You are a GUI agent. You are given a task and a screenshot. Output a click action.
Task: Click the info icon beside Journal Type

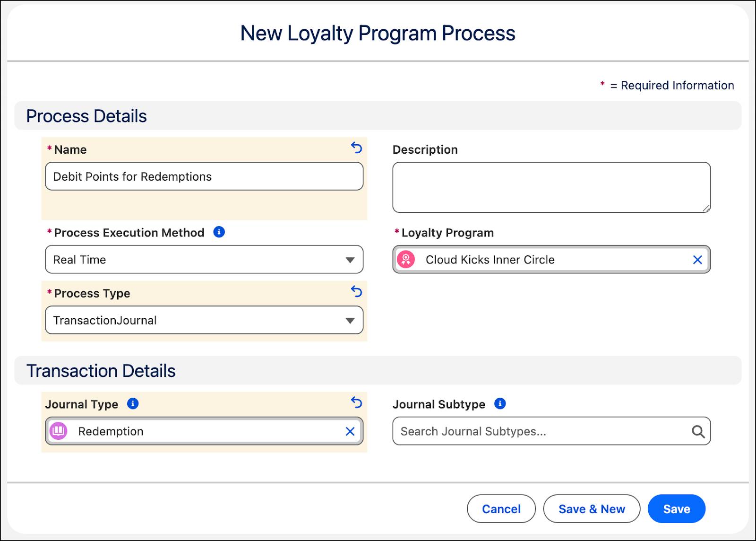(x=134, y=403)
